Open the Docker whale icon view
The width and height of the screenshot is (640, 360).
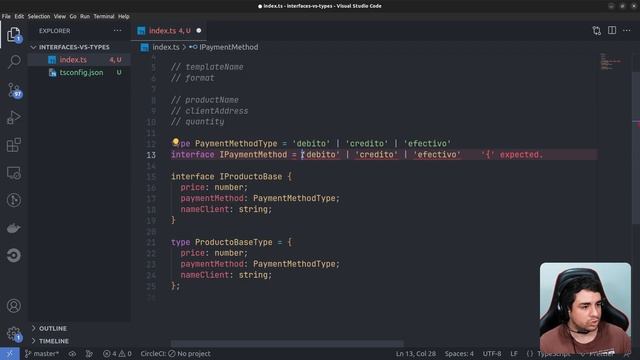tap(14, 228)
